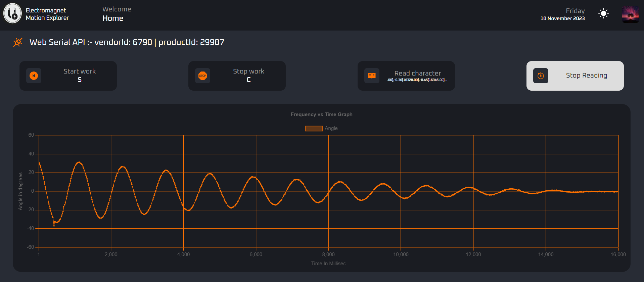Click the orange Start work play icon
Image resolution: width=644 pixels, height=282 pixels.
point(34,76)
